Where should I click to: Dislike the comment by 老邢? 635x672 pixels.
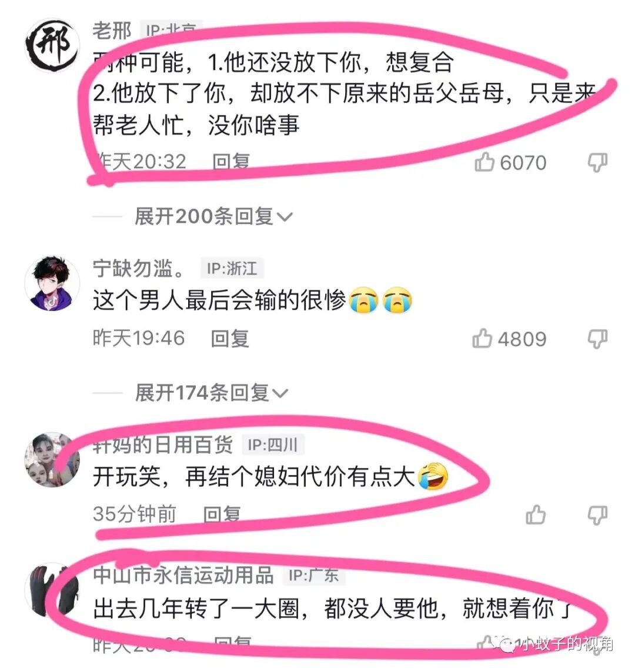click(x=597, y=162)
